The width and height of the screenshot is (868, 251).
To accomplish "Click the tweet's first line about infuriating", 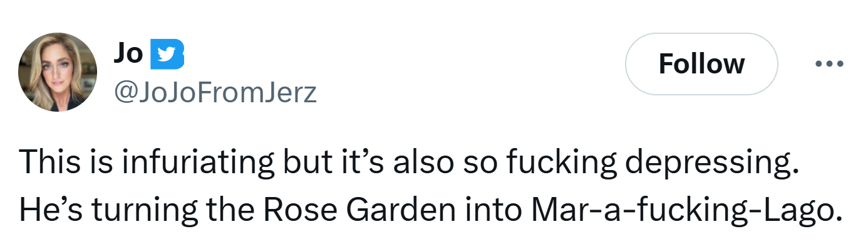I will (x=410, y=163).
